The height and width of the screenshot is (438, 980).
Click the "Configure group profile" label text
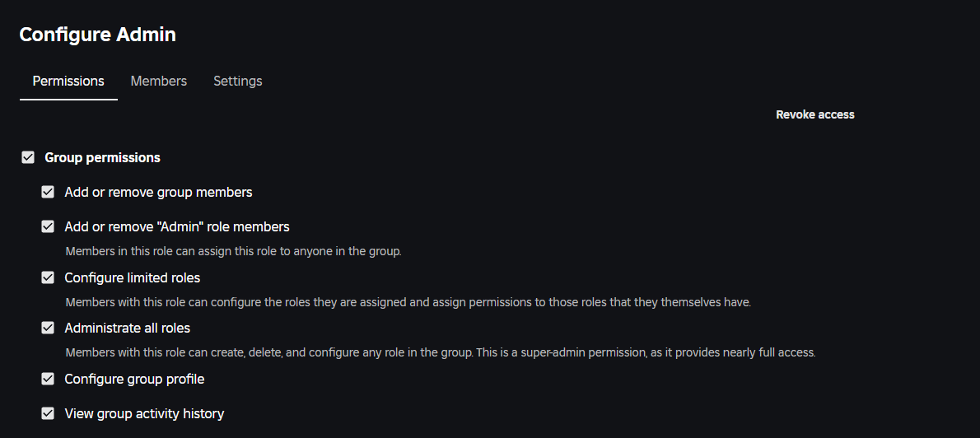(x=134, y=380)
